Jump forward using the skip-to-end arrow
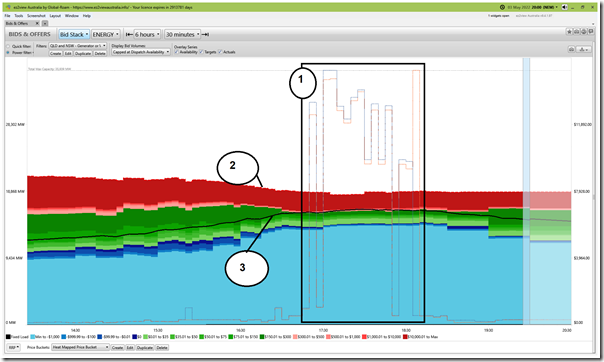This screenshot has height=362, width=604. coord(205,34)
